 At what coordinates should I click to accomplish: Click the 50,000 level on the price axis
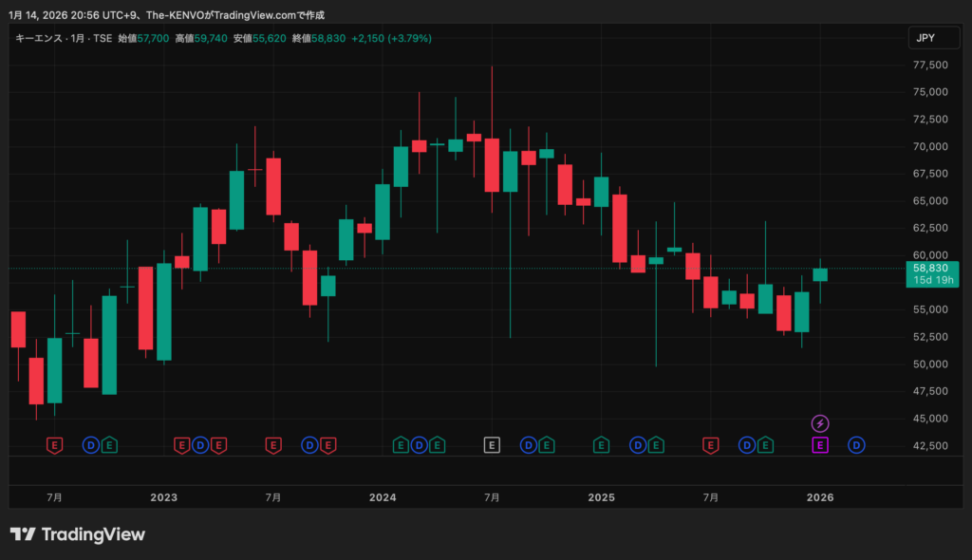pyautogui.click(x=931, y=364)
